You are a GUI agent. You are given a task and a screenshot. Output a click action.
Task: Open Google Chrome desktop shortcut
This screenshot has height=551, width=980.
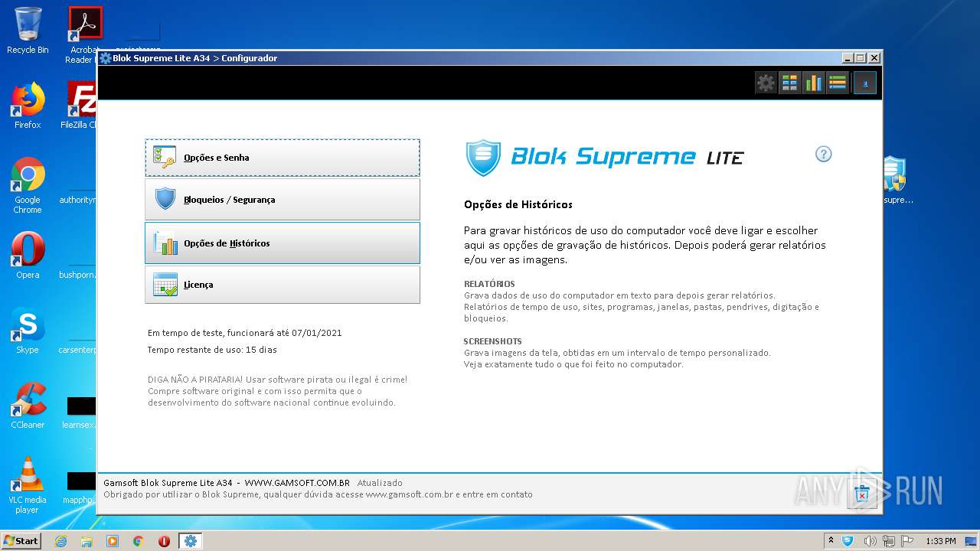(x=28, y=185)
